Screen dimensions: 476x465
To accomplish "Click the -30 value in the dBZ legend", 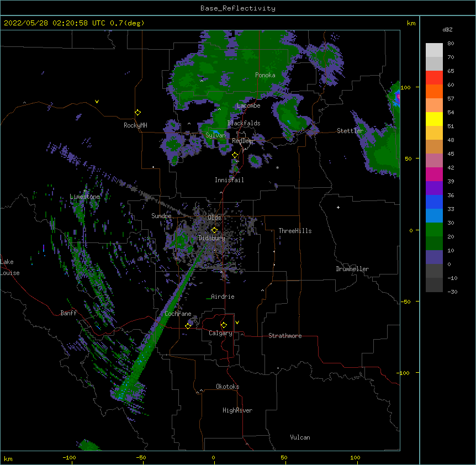I will click(x=452, y=292).
